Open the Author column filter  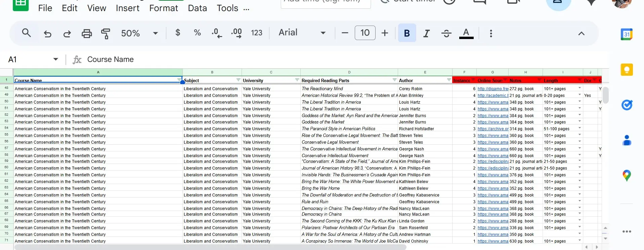[449, 80]
